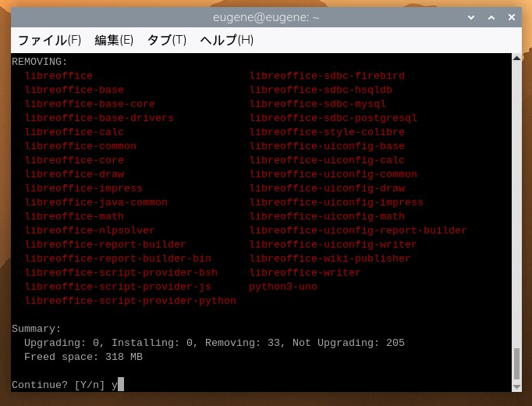Click the package libreoffice-impress
The height and width of the screenshot is (406, 532).
pyautogui.click(x=83, y=188)
